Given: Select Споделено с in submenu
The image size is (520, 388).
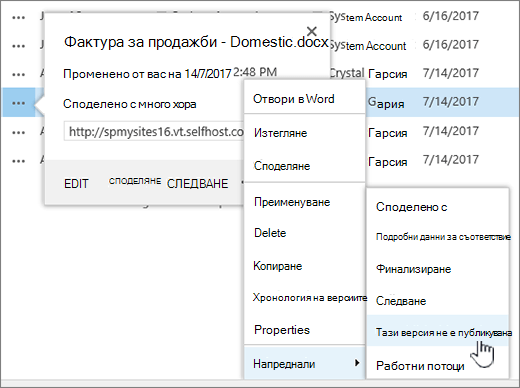Looking at the screenshot, I should click(x=412, y=207).
